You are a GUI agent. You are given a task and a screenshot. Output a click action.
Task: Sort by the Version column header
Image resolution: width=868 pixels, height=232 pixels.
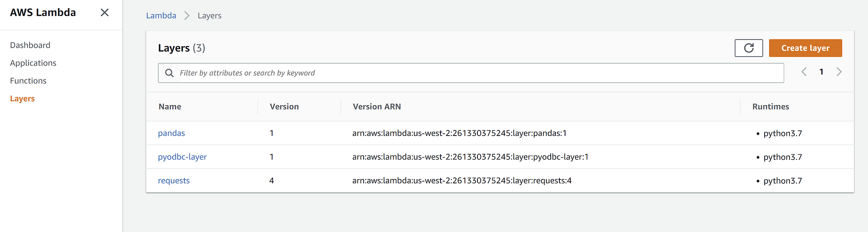click(284, 107)
